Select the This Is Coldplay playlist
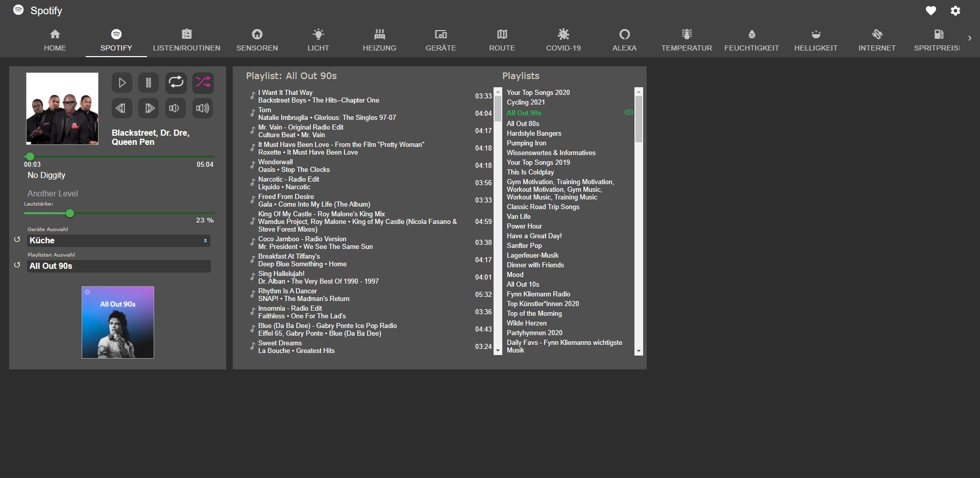Viewport: 980px width, 478px height. [x=530, y=172]
